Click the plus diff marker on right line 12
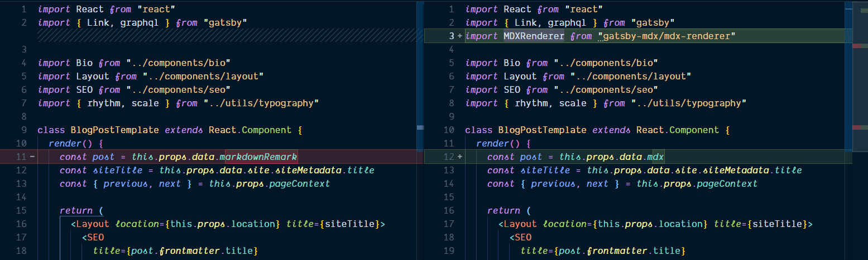The width and height of the screenshot is (868, 260). [459, 157]
